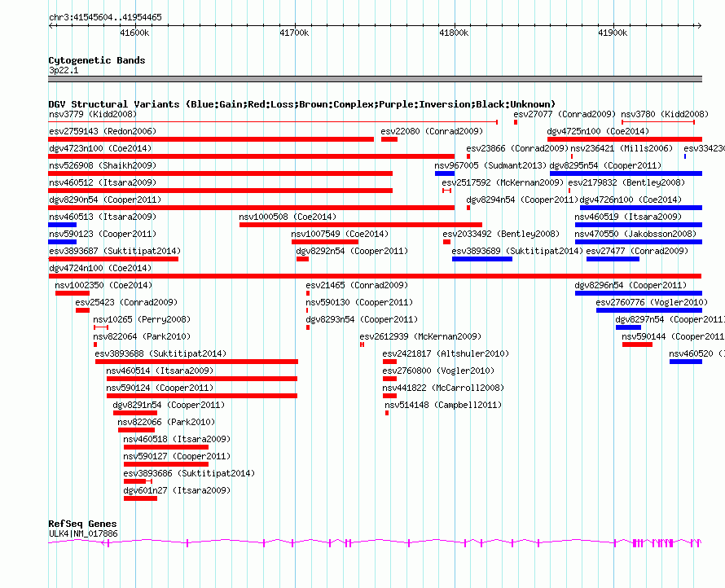Click the nsv460518 (Itsara2009) label

177,439
